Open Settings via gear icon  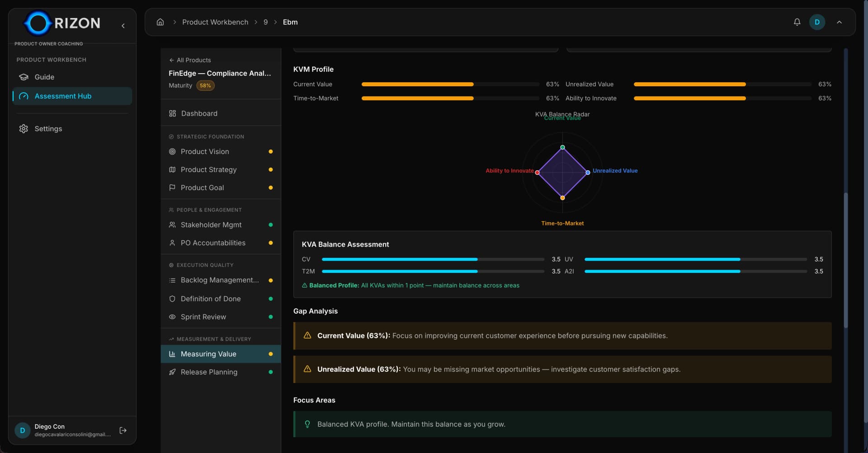click(x=23, y=129)
